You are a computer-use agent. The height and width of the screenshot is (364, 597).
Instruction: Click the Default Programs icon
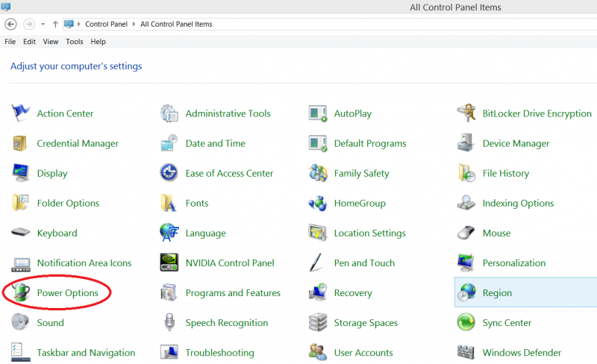point(318,143)
